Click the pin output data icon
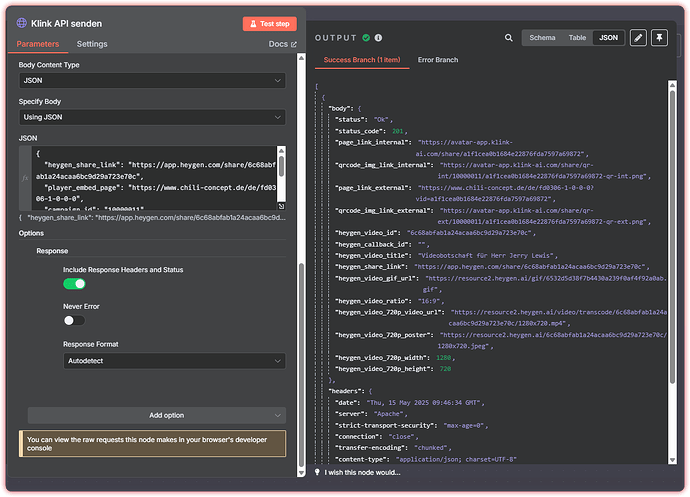The width and height of the screenshot is (690, 497). 659,38
